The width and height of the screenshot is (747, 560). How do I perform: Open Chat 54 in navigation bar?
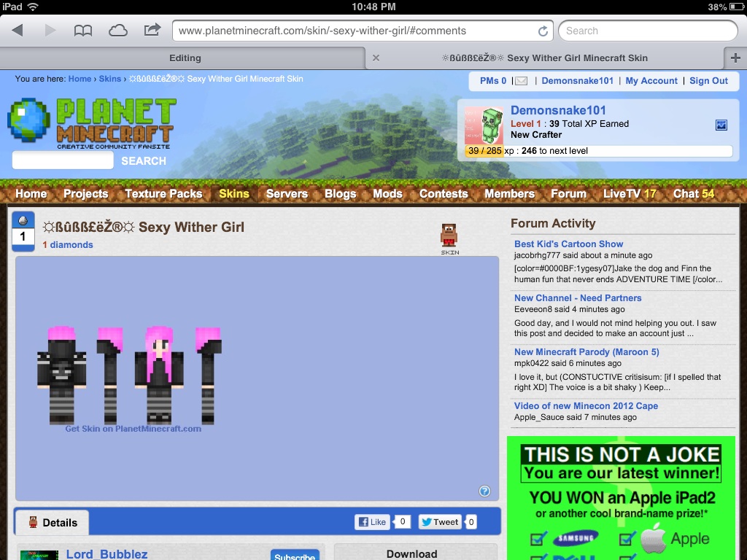coord(694,194)
